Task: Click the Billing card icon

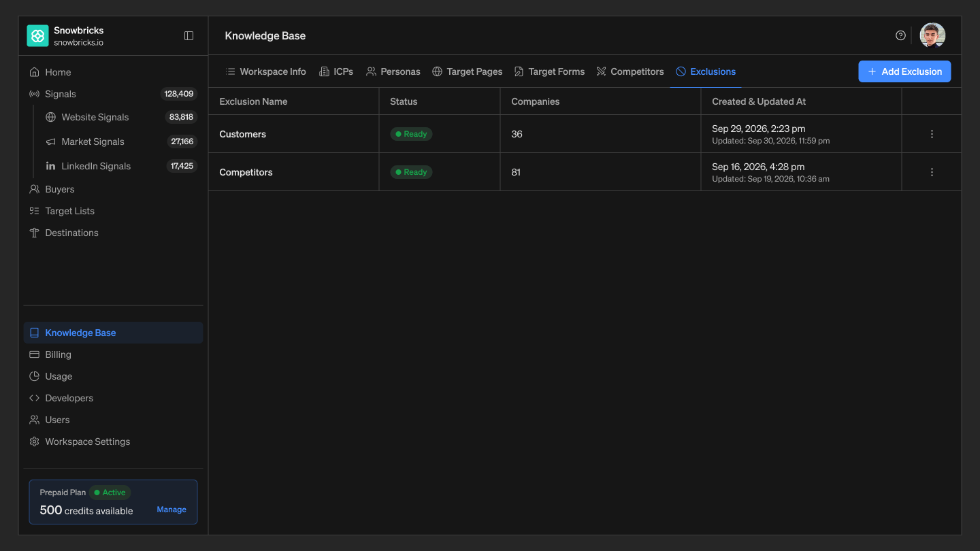Action: coord(34,354)
